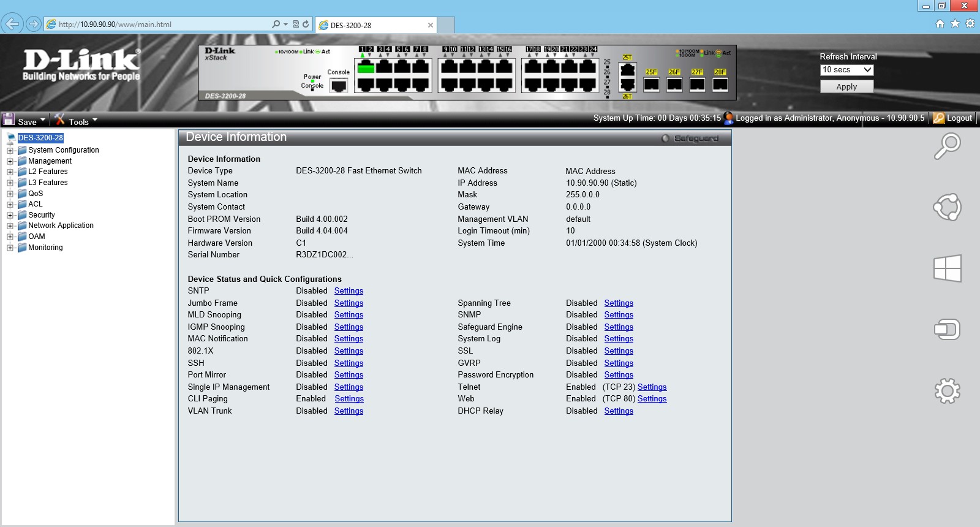Open SSH Settings link

point(349,363)
